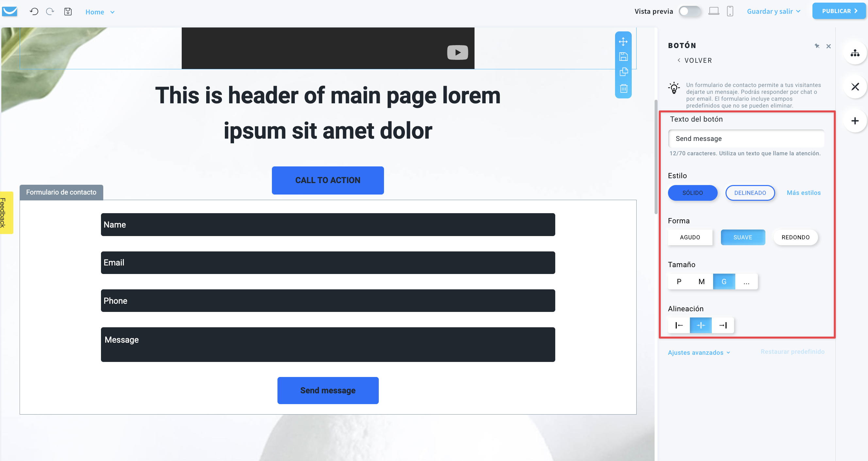Click the close panel X icon
The height and width of the screenshot is (461, 868).
click(828, 46)
